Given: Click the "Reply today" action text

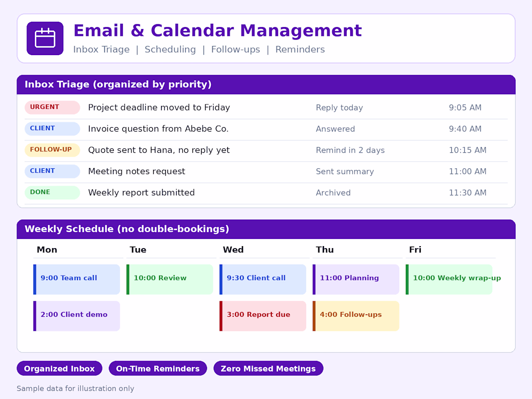Looking at the screenshot, I should click(x=340, y=108).
